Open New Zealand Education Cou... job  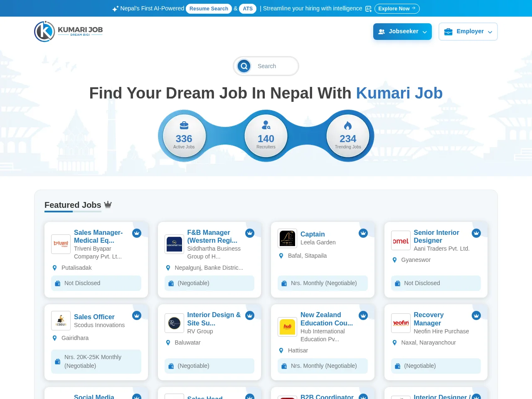[327, 319]
